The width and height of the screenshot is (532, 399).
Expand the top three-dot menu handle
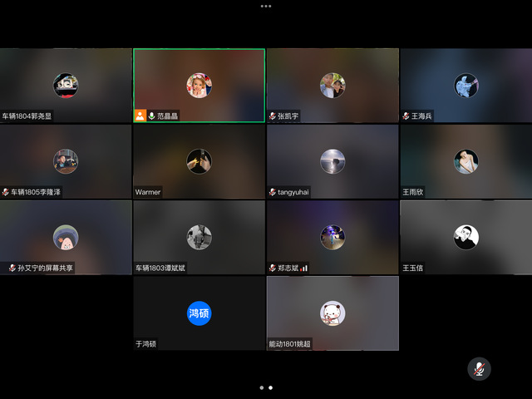[266, 6]
